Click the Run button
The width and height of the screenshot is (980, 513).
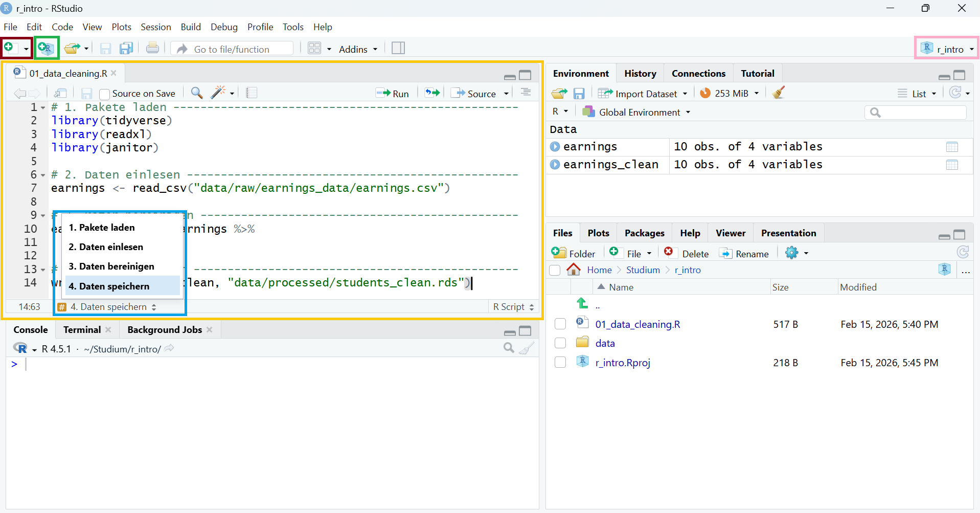coord(392,94)
